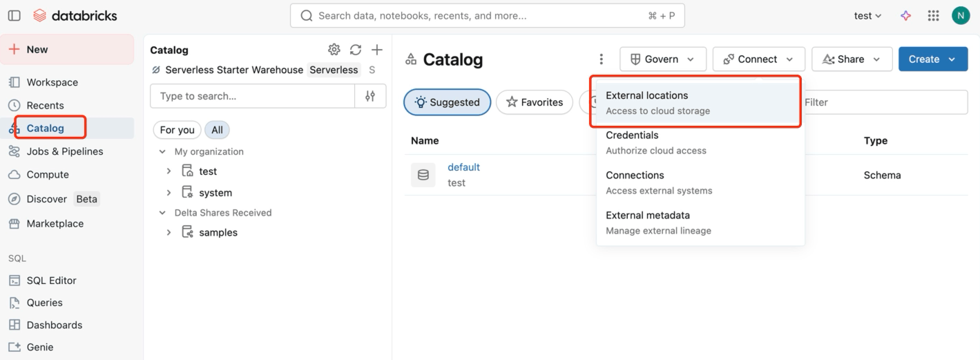Open Catalog settings gear icon

[334, 50]
